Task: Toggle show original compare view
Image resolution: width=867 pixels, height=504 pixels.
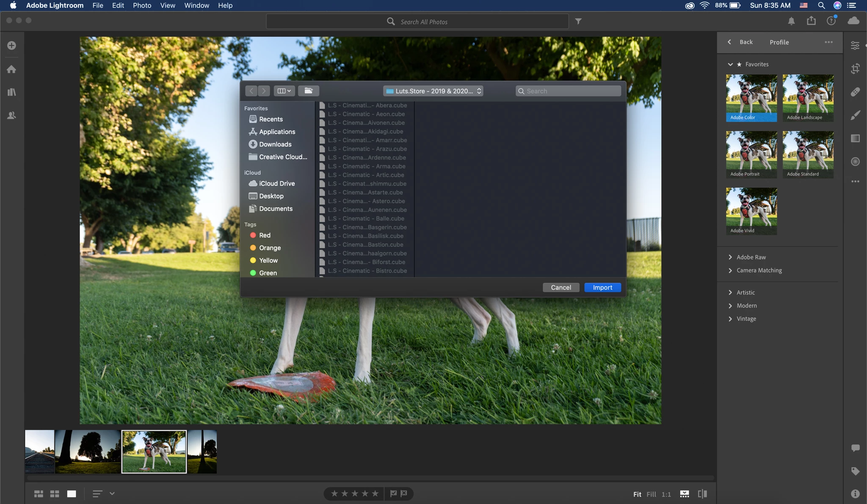Action: [x=702, y=494]
